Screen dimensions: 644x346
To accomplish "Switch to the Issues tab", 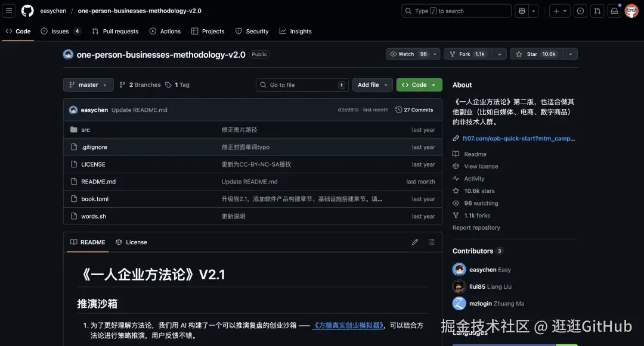I will tap(61, 31).
